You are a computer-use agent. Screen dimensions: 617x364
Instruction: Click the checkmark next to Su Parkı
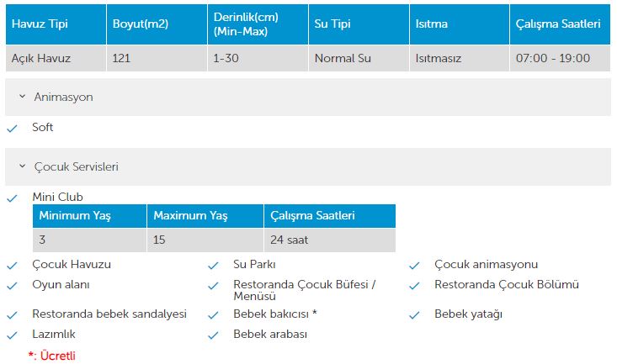(x=212, y=266)
